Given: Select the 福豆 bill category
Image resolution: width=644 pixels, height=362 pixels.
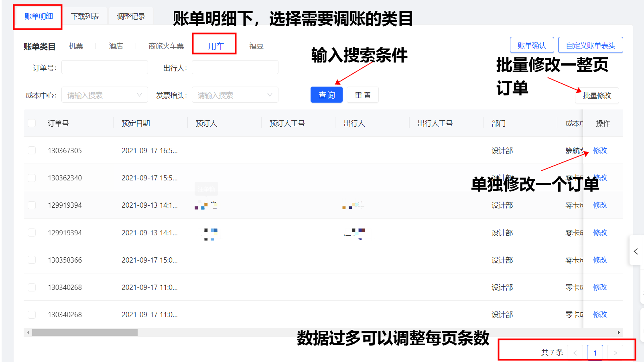Looking at the screenshot, I should pos(256,46).
